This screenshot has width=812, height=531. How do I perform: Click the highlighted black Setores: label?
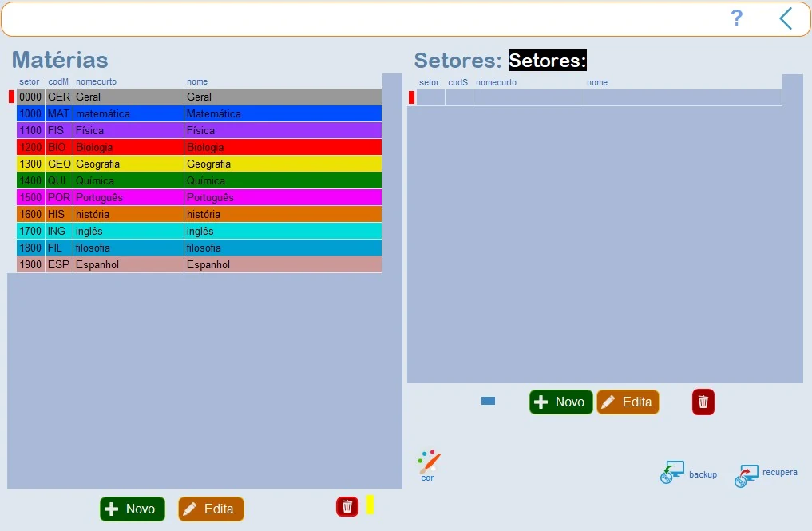tap(548, 60)
